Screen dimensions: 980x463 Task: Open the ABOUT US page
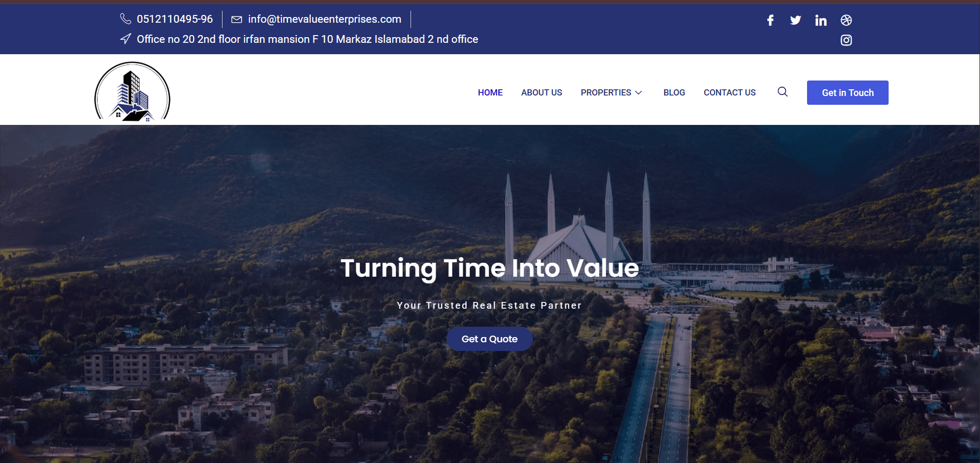pyautogui.click(x=541, y=93)
